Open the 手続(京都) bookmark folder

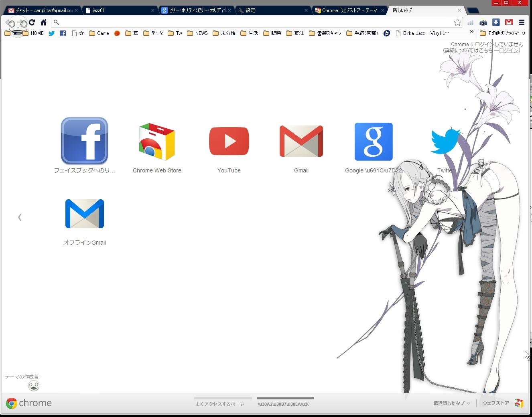click(x=362, y=33)
